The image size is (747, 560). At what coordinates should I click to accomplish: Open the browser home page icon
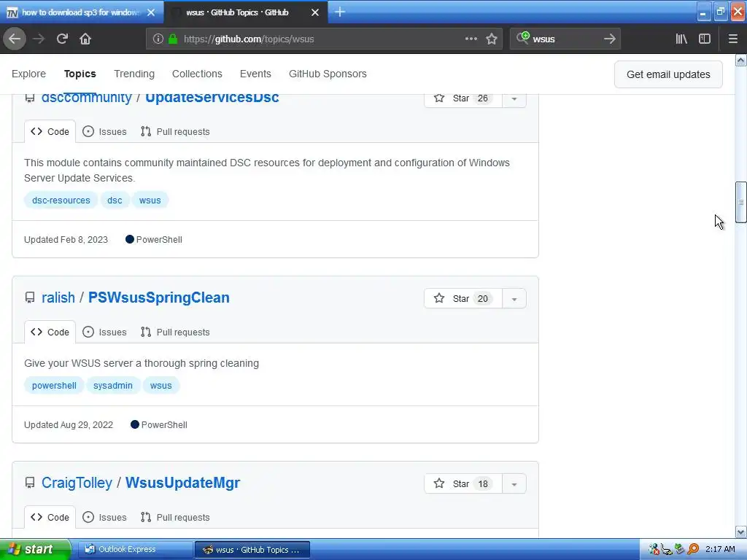click(x=85, y=39)
